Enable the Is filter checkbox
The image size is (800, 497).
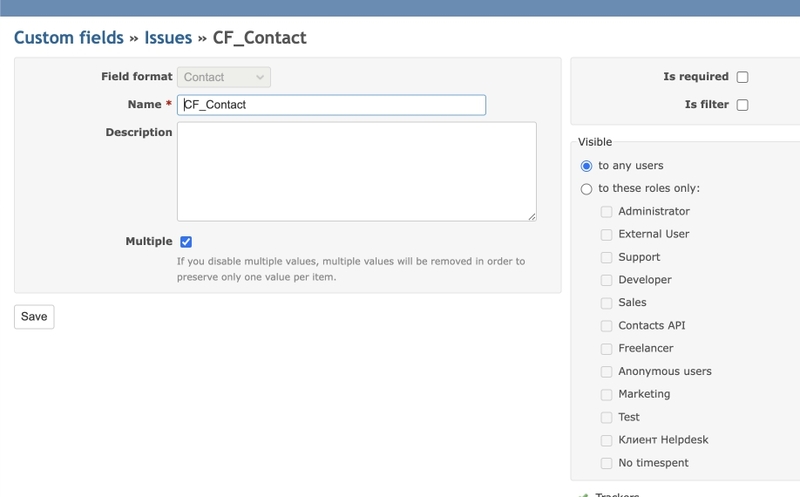(742, 105)
